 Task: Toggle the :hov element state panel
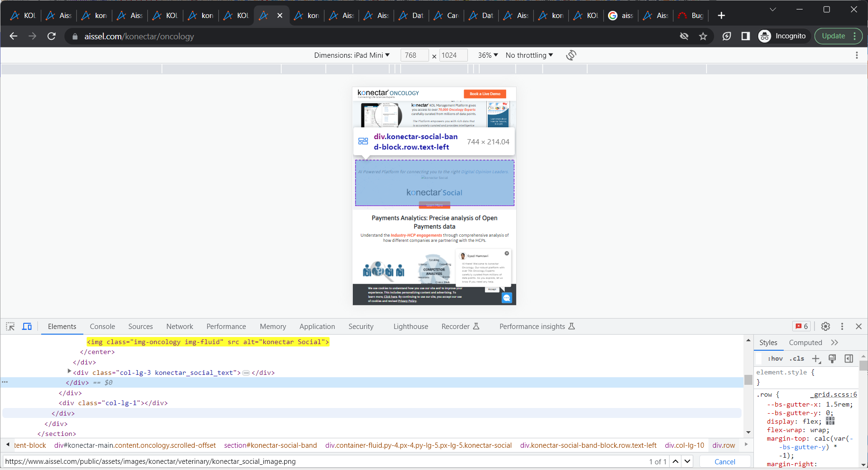775,359
